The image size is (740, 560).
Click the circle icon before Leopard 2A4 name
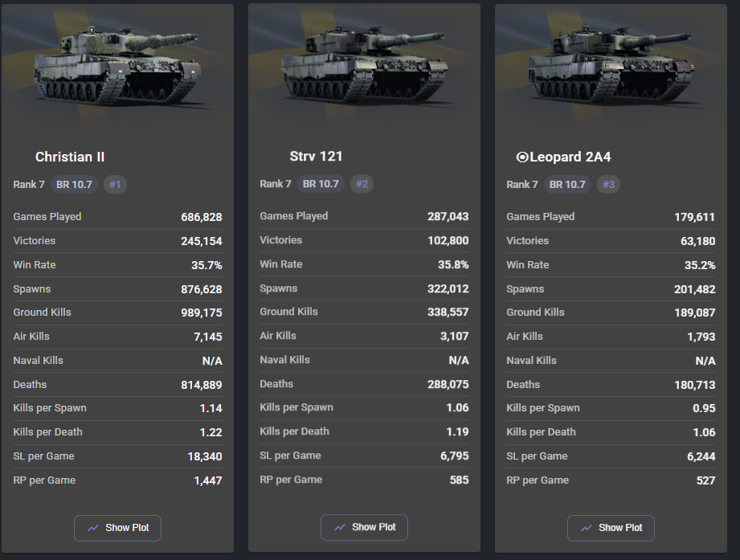coord(521,157)
